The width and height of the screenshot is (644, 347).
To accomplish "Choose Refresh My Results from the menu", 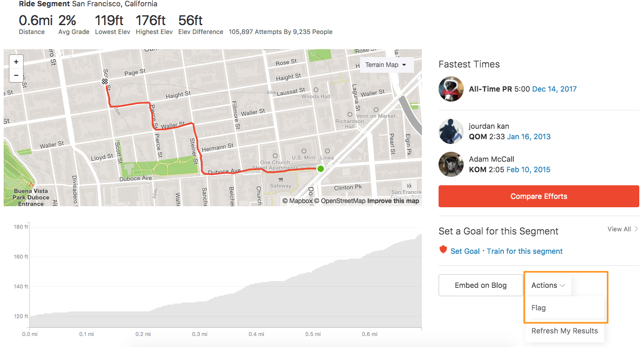I will point(565,331).
